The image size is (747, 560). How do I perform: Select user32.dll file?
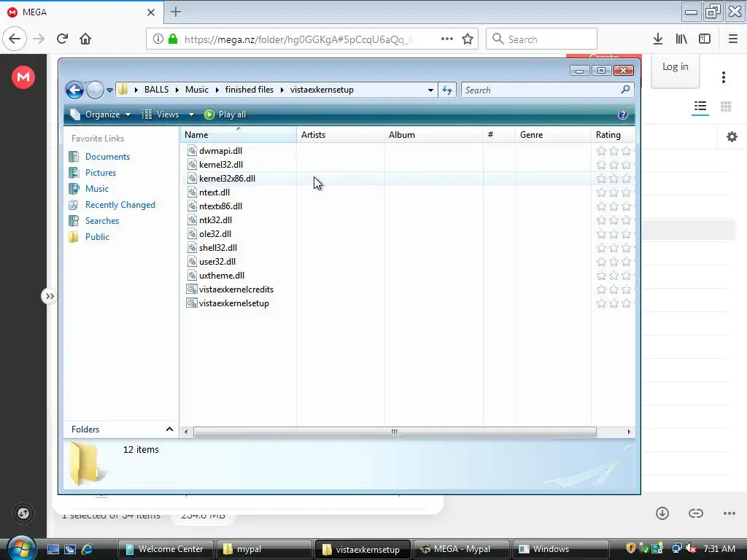217,262
